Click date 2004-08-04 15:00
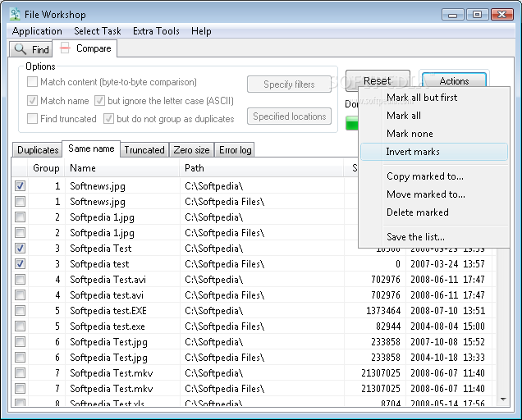 tap(447, 326)
